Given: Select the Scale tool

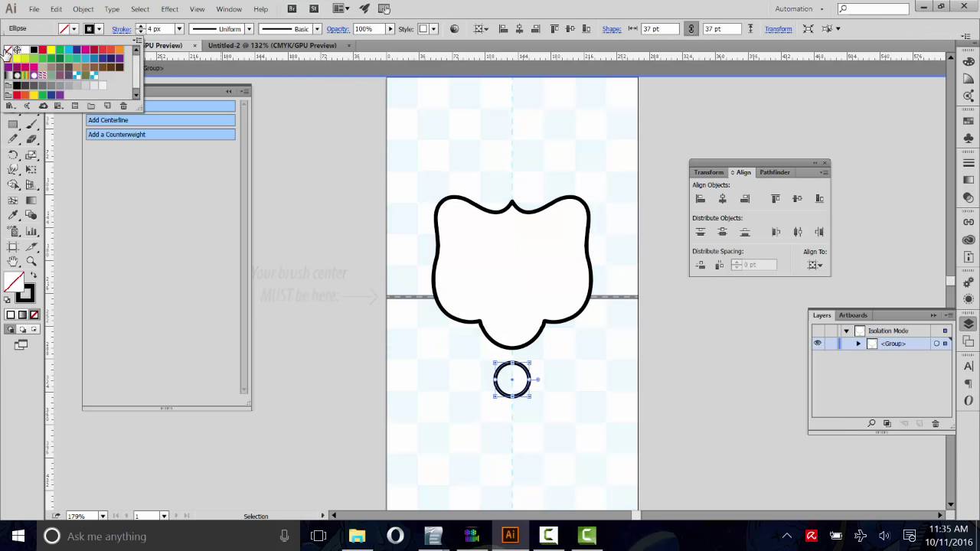Looking at the screenshot, I should 31,154.
